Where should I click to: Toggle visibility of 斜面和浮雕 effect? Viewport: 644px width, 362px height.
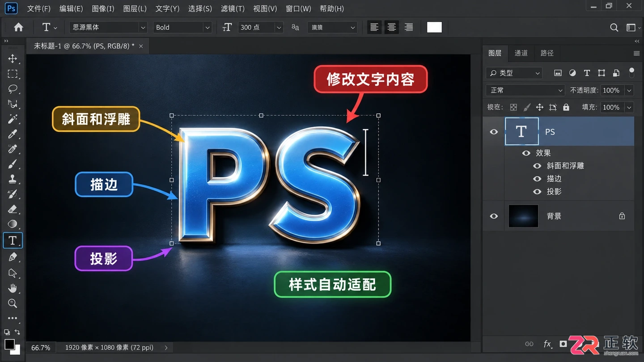[x=537, y=166]
